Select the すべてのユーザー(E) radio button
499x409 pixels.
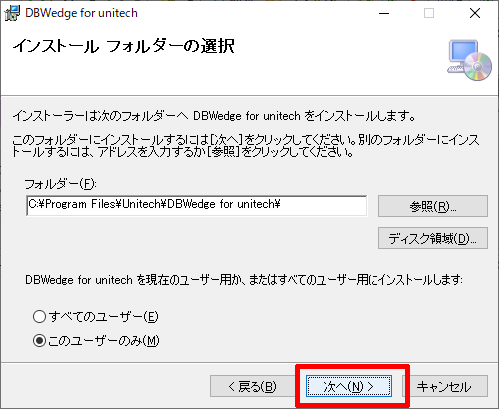[39, 316]
